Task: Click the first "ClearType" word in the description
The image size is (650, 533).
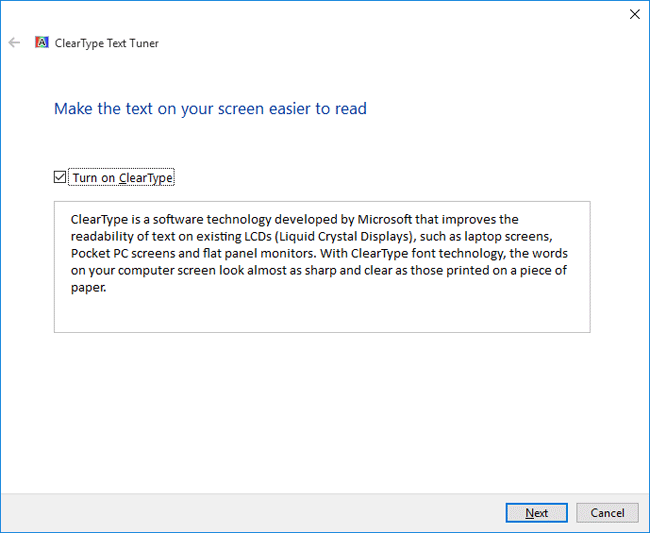Action: coord(99,219)
